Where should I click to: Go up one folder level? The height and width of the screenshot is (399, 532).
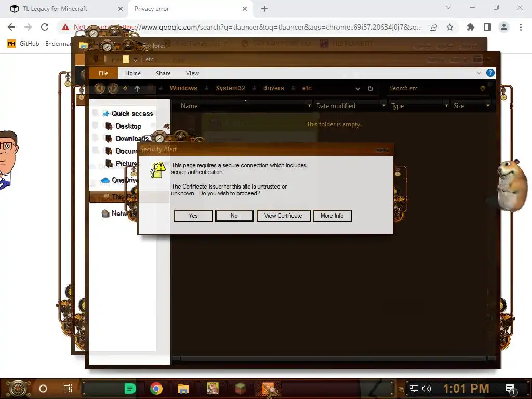tap(137, 88)
